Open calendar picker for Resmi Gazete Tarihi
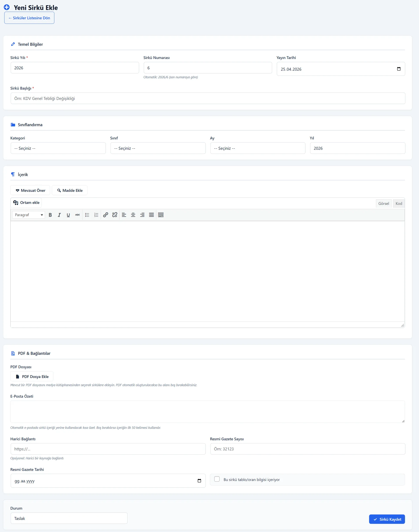 point(199,481)
